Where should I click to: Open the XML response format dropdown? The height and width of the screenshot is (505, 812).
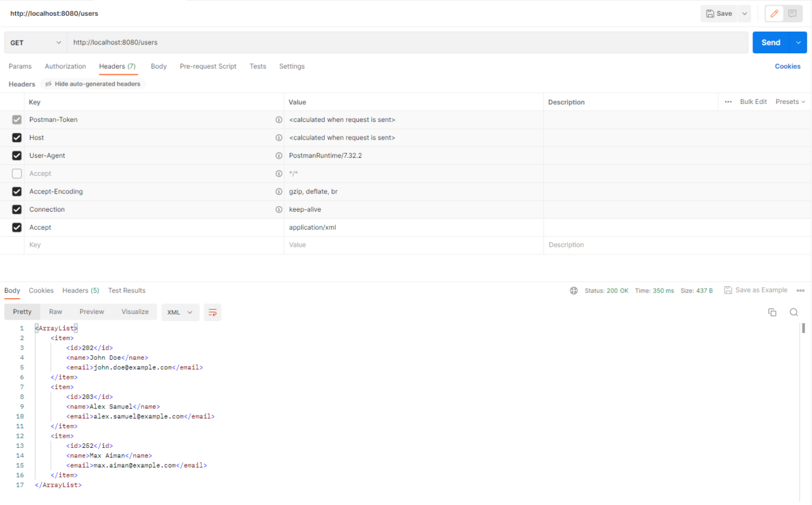[180, 312]
